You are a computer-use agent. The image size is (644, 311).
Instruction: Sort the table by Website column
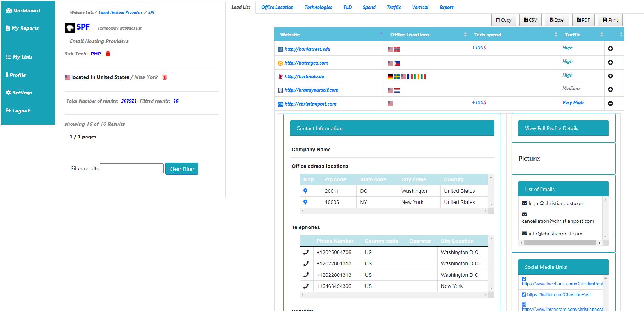coord(329,35)
